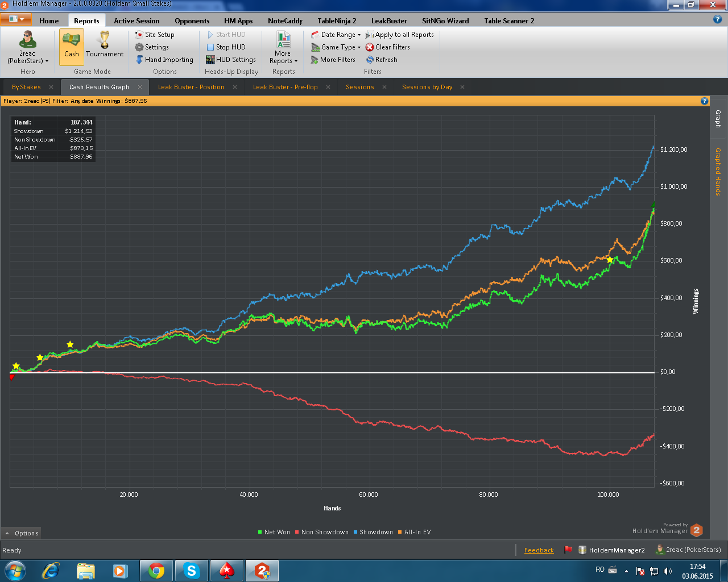Open the Windows Start menu
The image size is (728, 582).
(x=15, y=571)
